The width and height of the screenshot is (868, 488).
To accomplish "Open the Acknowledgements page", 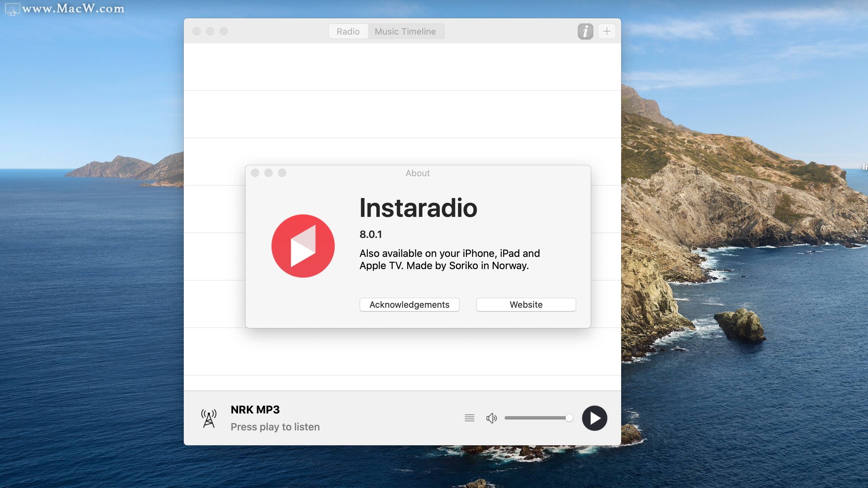I will coord(409,305).
